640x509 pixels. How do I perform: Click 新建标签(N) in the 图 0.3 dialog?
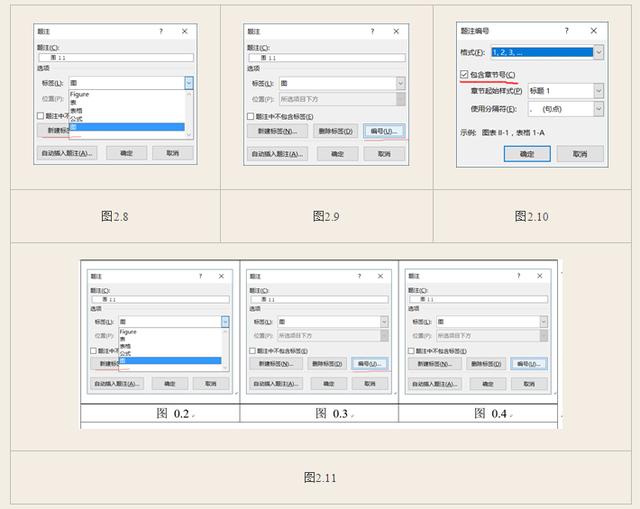click(276, 363)
